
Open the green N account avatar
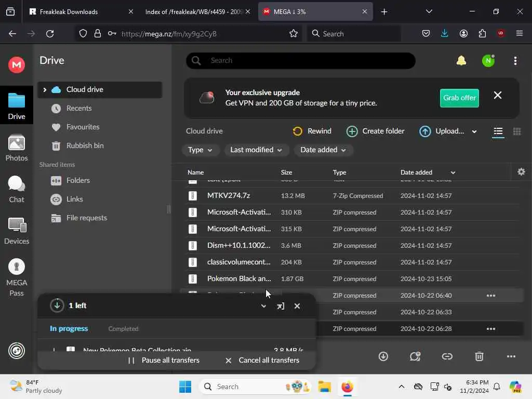(x=488, y=61)
